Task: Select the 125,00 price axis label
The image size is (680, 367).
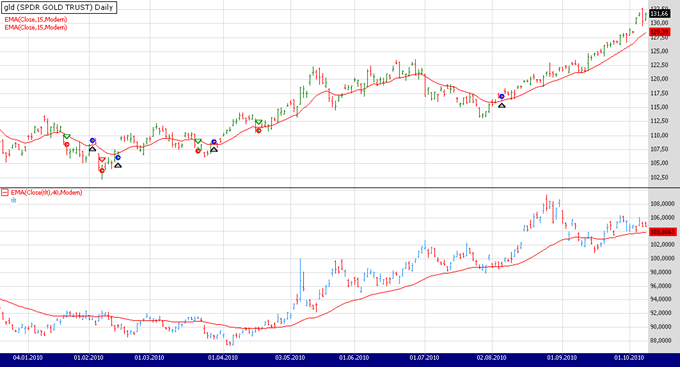Action: pyautogui.click(x=659, y=51)
